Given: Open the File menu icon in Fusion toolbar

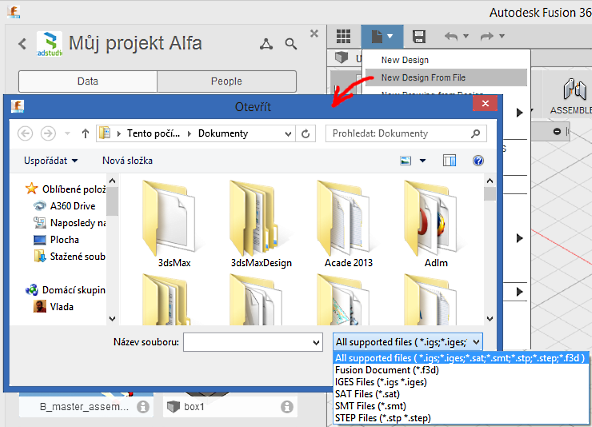Looking at the screenshot, I should [382, 37].
